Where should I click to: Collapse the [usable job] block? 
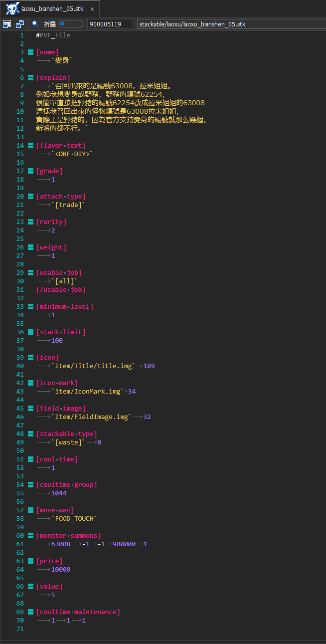coord(30,273)
